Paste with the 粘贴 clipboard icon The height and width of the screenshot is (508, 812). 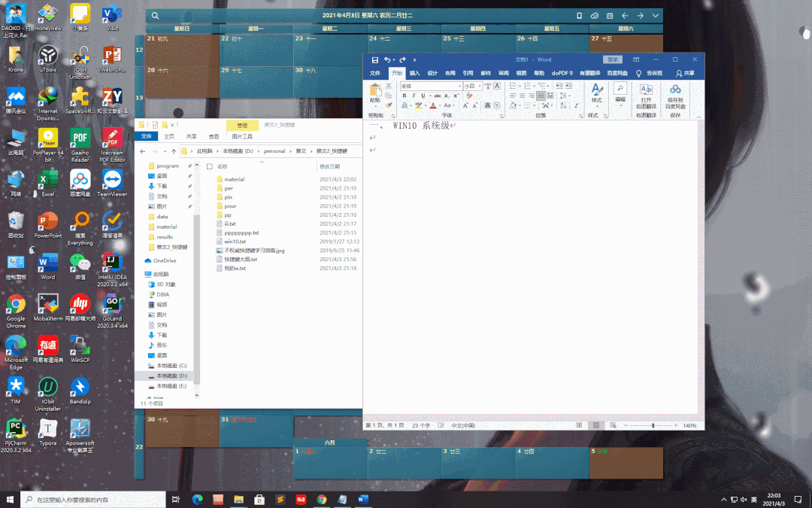[375, 93]
